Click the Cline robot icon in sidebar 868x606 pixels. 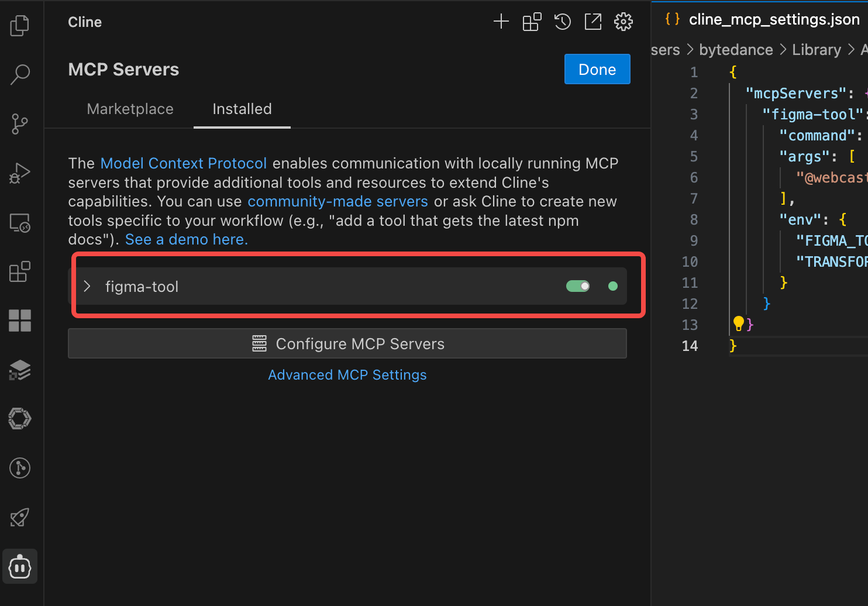click(x=20, y=567)
